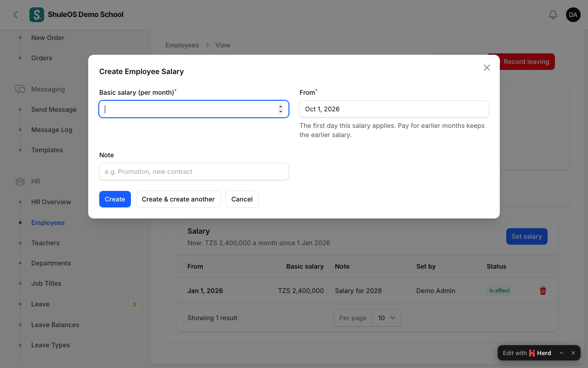588x368 pixels.
Task: Open the DA user avatar menu
Action: [x=573, y=15]
